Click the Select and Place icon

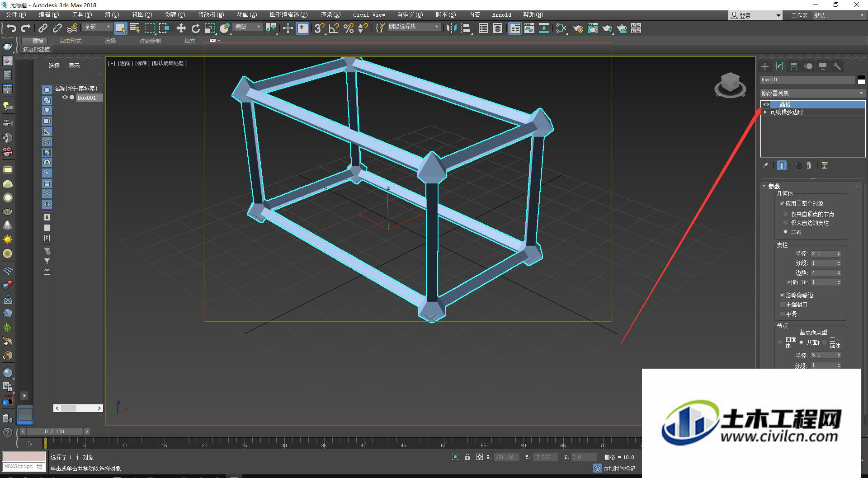225,28
